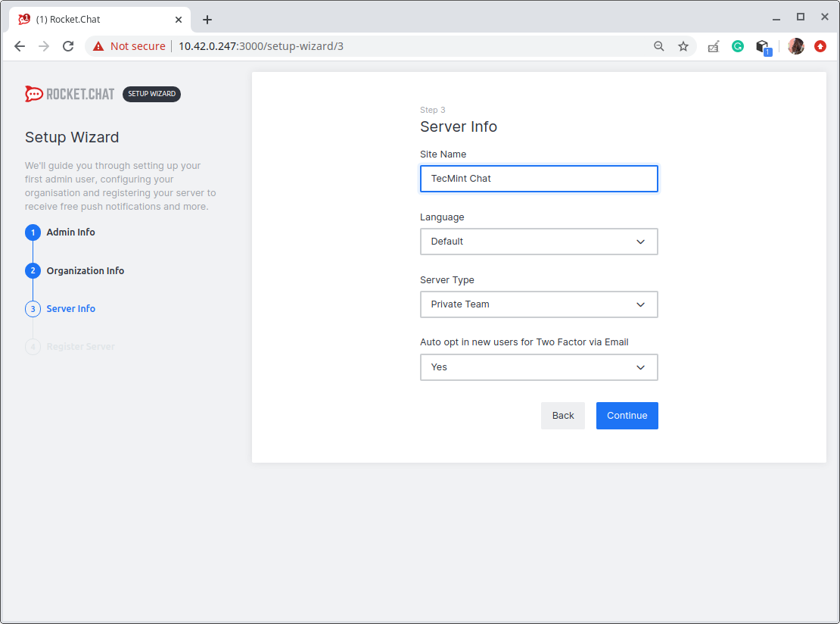Open the Two Factor via Email dropdown
This screenshot has height=624, width=840.
(x=539, y=367)
